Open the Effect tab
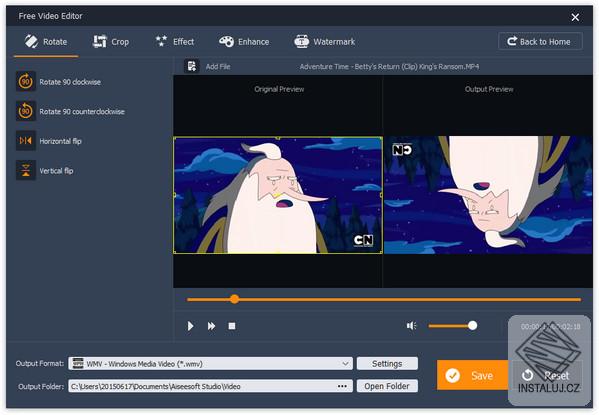 pyautogui.click(x=175, y=42)
